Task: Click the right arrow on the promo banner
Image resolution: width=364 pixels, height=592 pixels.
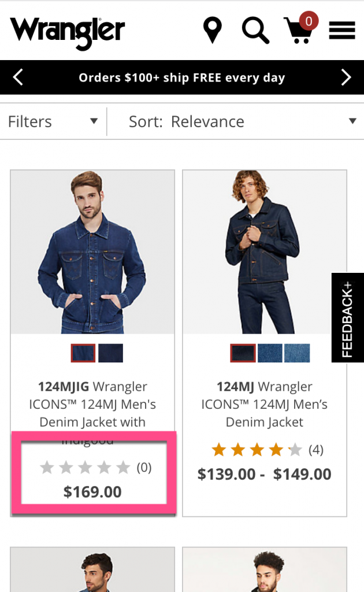Action: [347, 77]
